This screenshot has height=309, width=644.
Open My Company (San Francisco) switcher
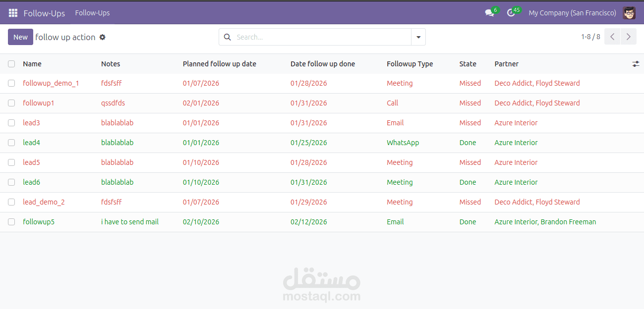click(572, 13)
